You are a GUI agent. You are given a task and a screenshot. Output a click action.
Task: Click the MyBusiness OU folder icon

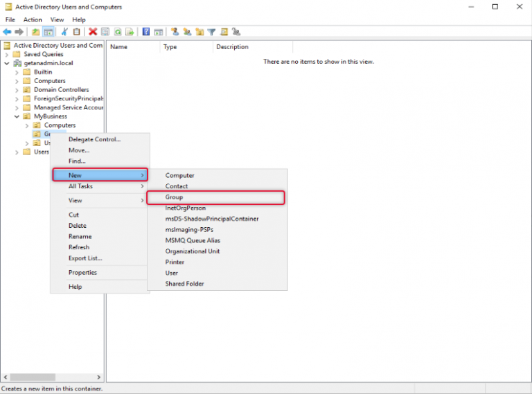tap(27, 116)
